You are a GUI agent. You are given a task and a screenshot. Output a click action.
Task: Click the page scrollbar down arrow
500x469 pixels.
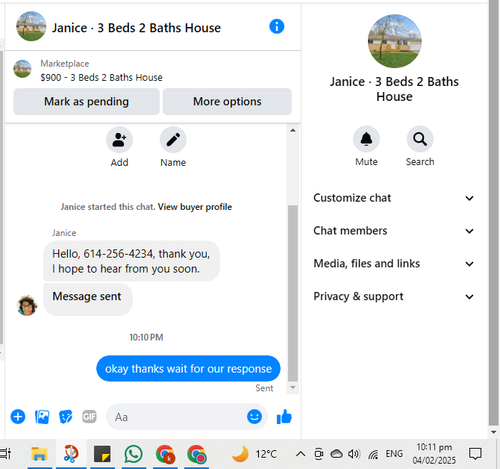(x=494, y=432)
